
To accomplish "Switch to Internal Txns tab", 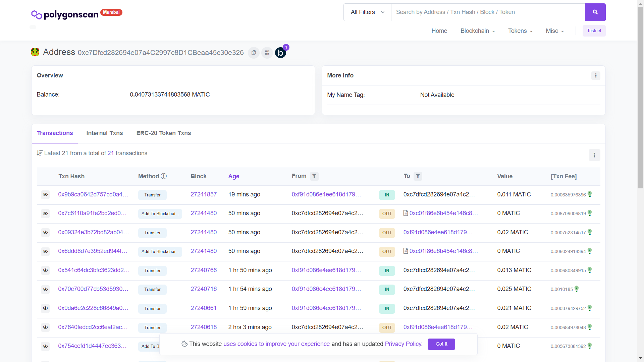I will pyautogui.click(x=104, y=133).
